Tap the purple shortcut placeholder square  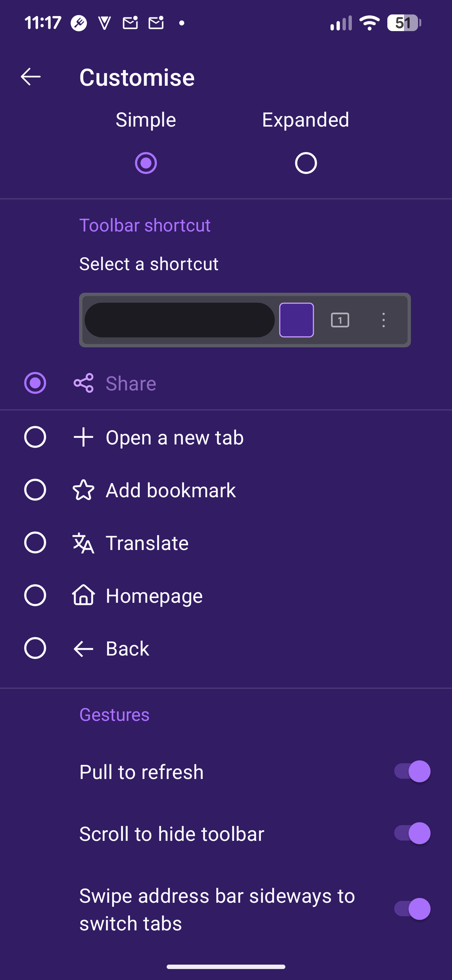tap(297, 320)
